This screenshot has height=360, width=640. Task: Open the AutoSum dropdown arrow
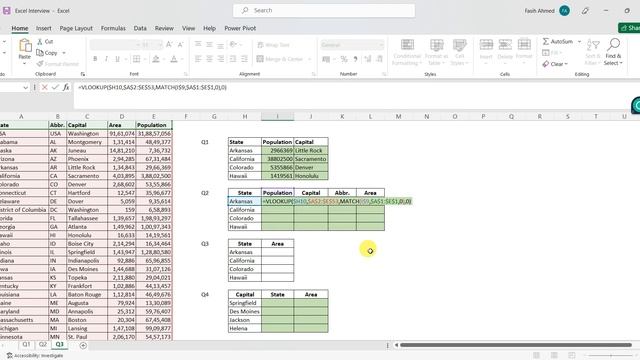pyautogui.click(x=579, y=41)
